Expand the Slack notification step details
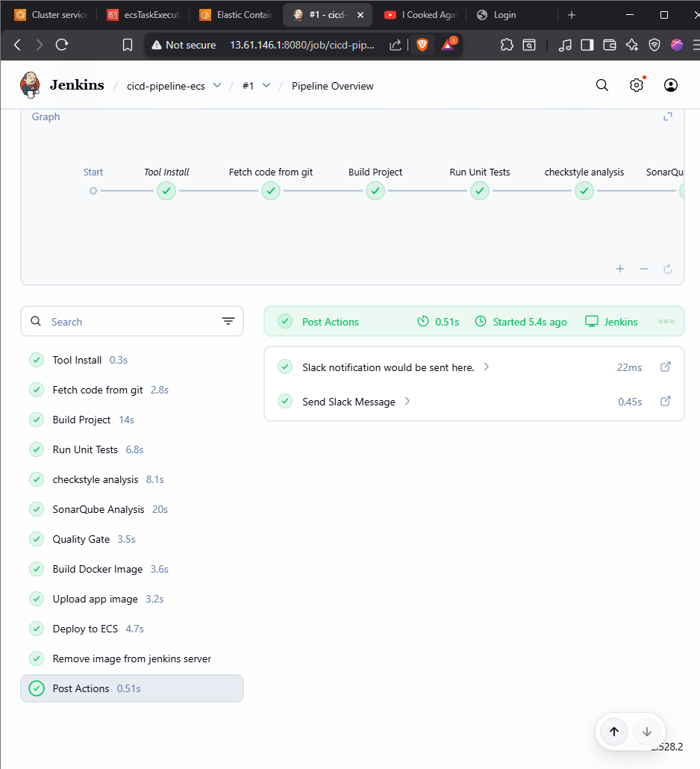The image size is (700, 769). (487, 367)
